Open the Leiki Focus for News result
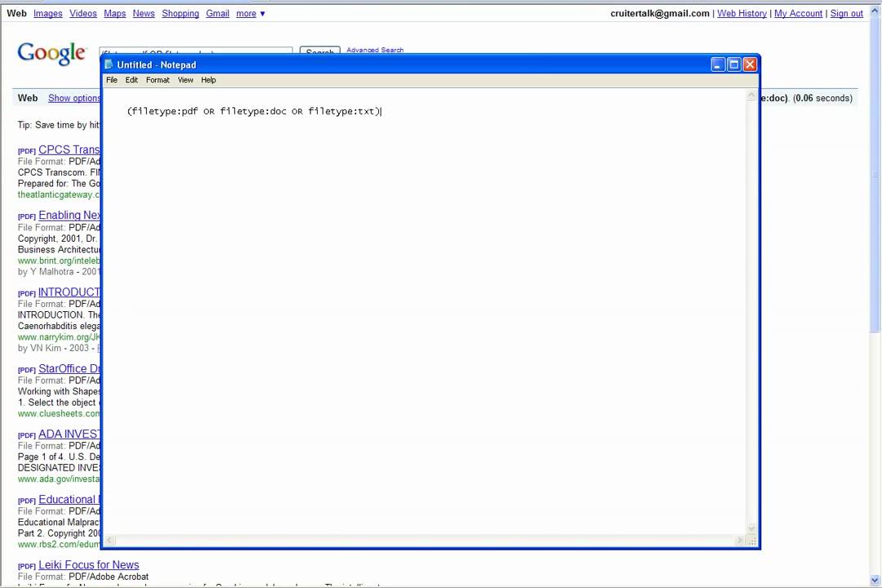 (x=88, y=564)
